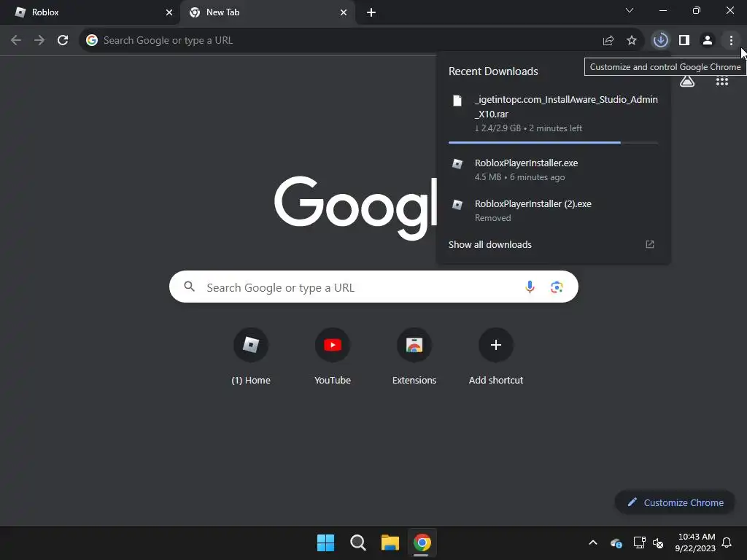Add a new shortcut tile

(496, 356)
